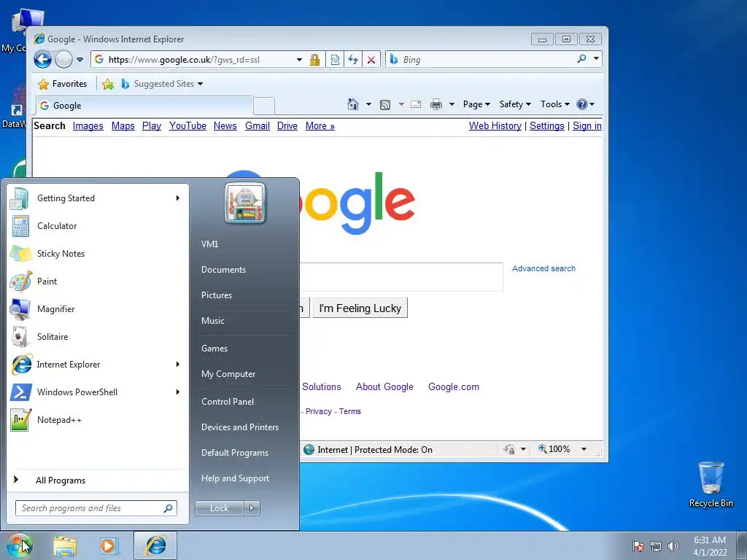Open Solitaire from Start menu
Image resolution: width=747 pixels, height=560 pixels.
pyautogui.click(x=97, y=337)
